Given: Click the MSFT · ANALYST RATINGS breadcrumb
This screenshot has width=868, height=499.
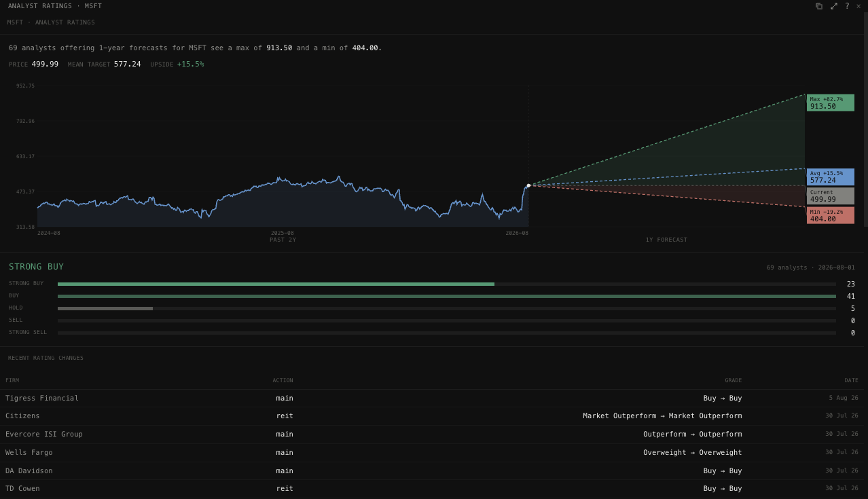Looking at the screenshot, I should [51, 22].
